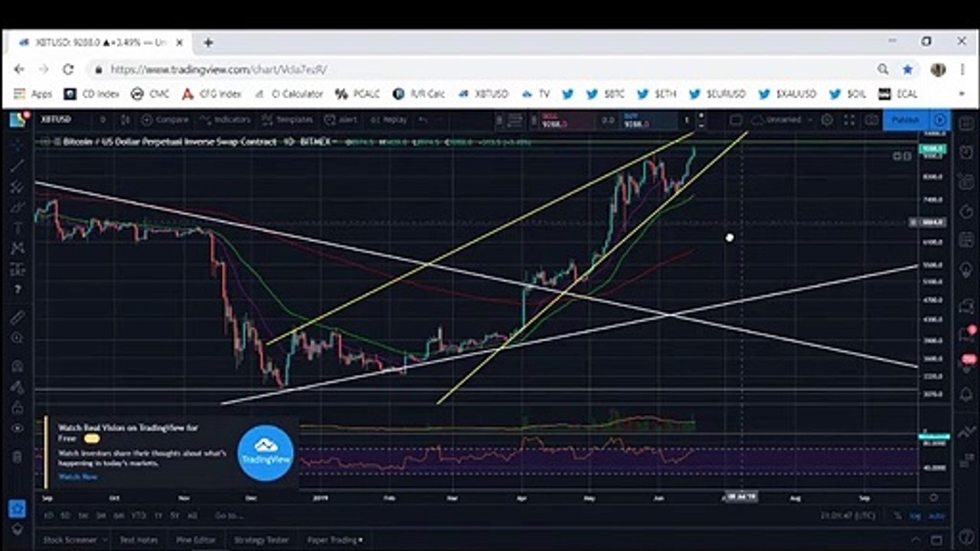The height and width of the screenshot is (551, 980).
Task: Select the trend line drawing tool
Action: click(x=17, y=165)
